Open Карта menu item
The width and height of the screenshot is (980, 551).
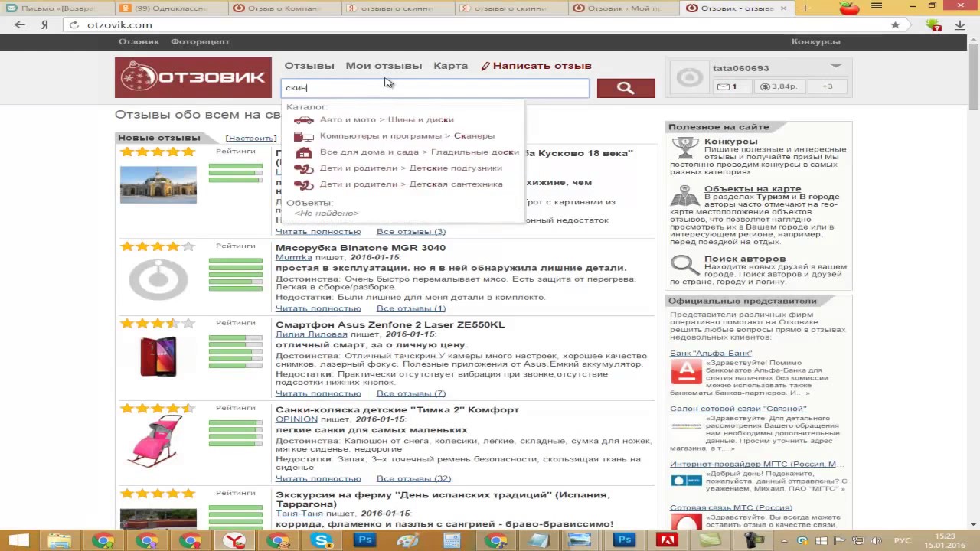point(450,66)
